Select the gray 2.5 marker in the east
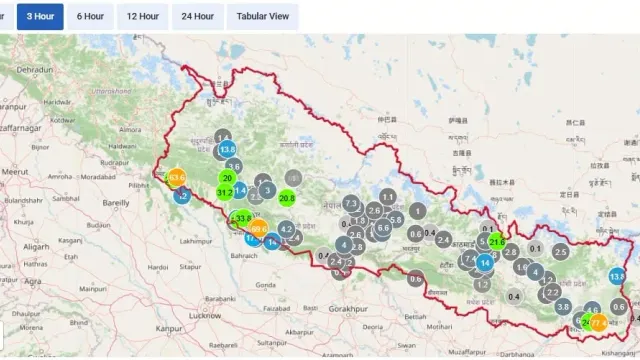The width and height of the screenshot is (640, 360). point(561,252)
